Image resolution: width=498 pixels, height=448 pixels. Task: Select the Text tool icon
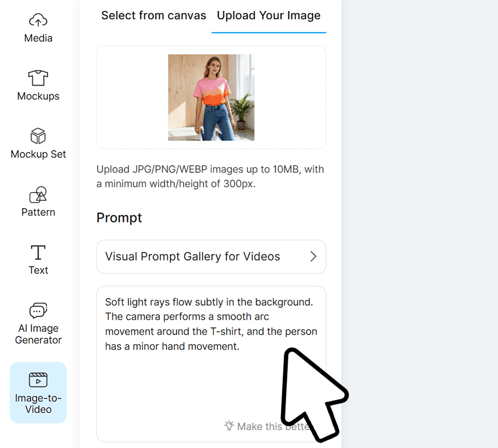point(38,252)
